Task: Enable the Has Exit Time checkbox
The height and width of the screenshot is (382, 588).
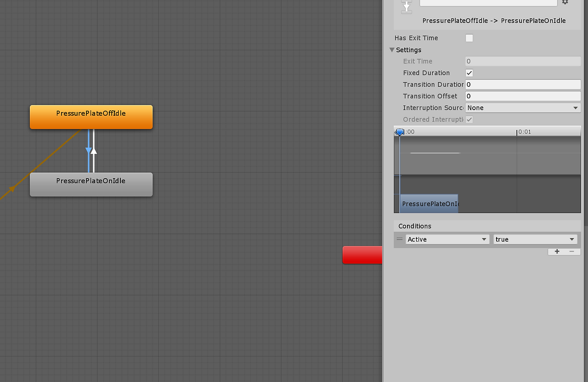Action: click(x=469, y=38)
